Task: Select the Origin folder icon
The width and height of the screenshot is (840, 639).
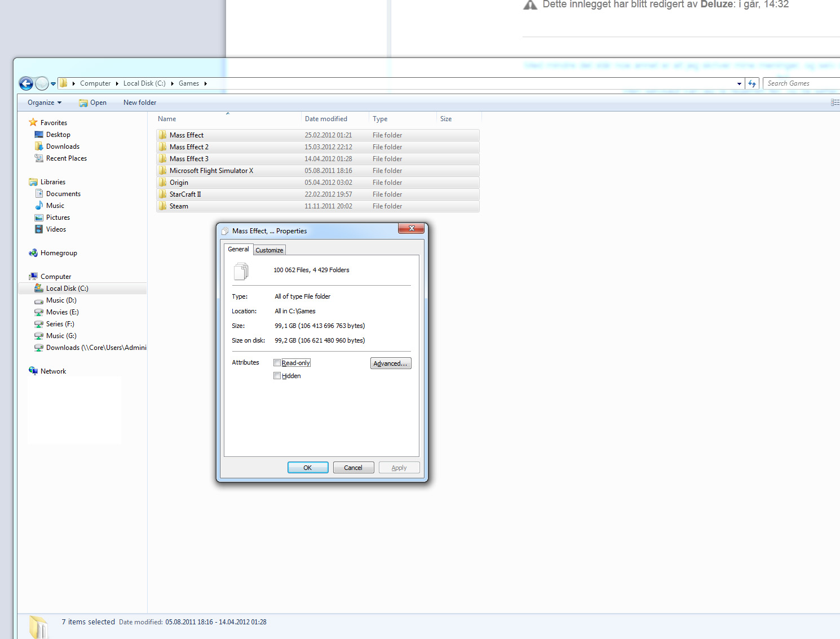Action: (163, 183)
